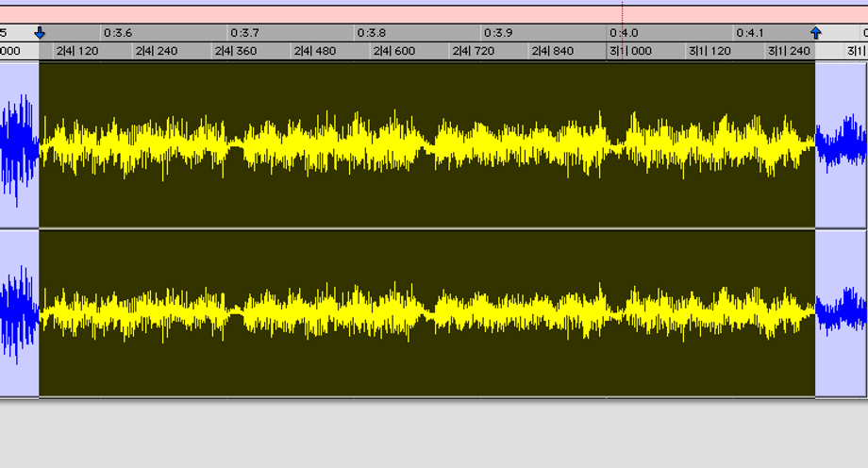Click the 0:3.7 mark on time ruler
Image resolution: width=868 pixels, height=468 pixels.
244,33
